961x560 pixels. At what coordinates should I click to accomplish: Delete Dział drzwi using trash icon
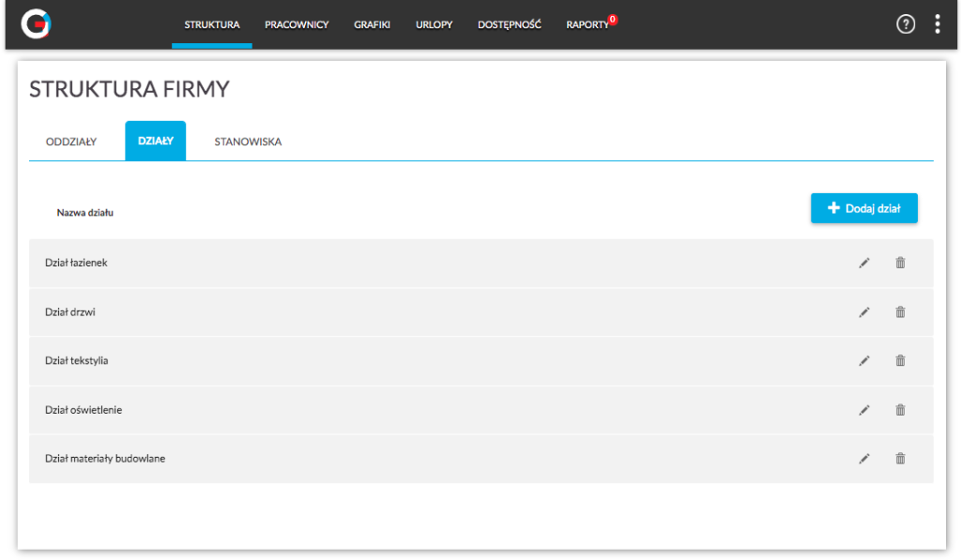[900, 312]
